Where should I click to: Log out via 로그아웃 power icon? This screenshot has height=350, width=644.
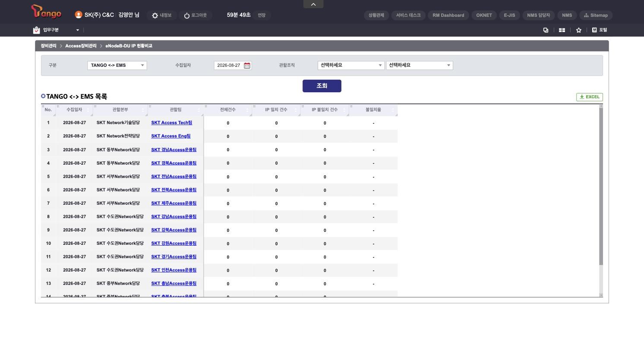point(196,15)
